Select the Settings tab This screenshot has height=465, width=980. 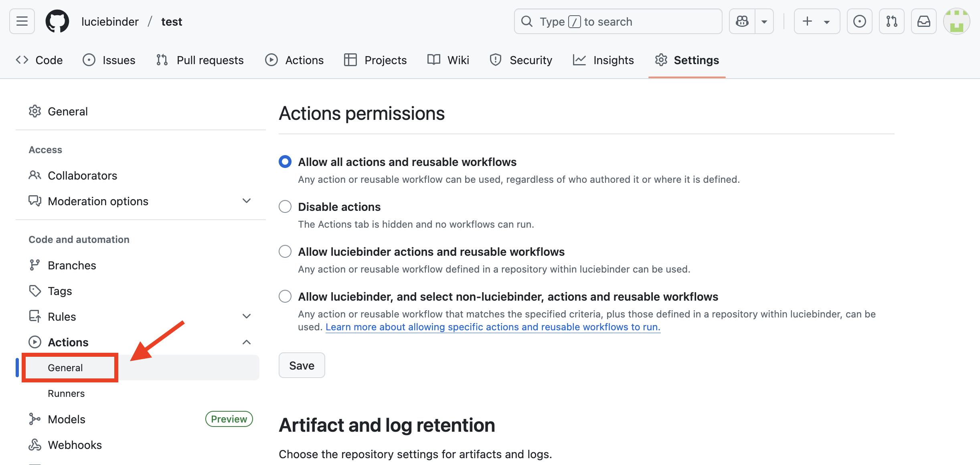[x=687, y=60]
